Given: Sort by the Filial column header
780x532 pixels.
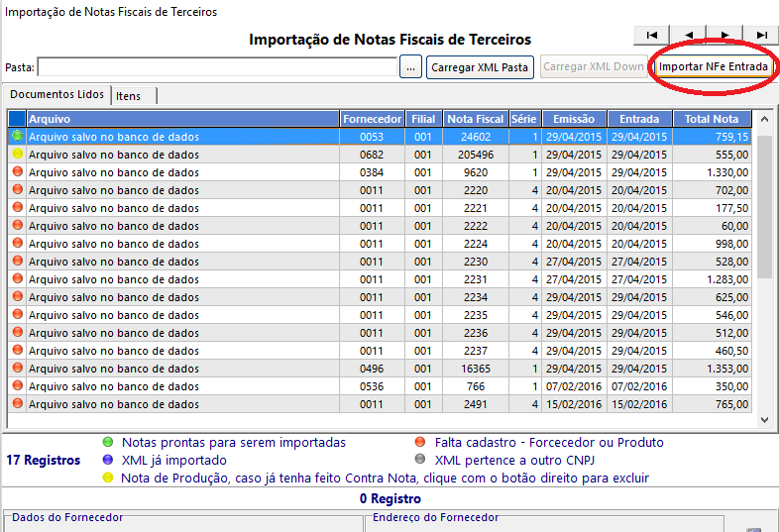Looking at the screenshot, I should pos(423,119).
